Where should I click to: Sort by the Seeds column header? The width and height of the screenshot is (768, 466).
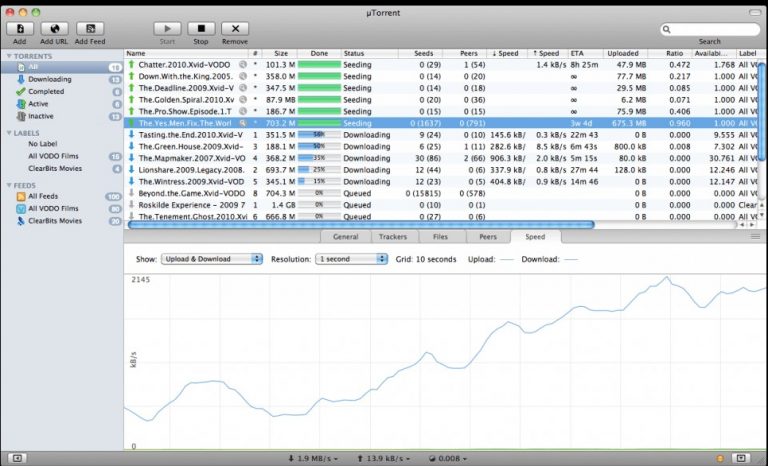click(421, 53)
